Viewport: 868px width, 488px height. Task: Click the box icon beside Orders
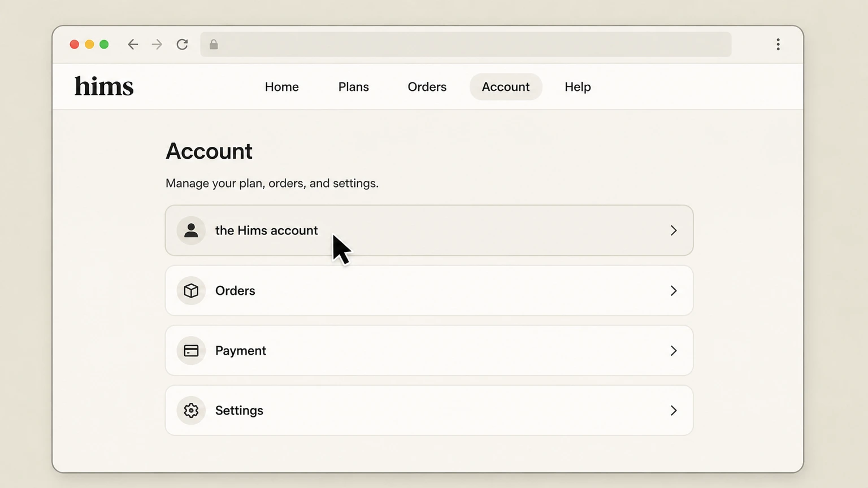coord(191,290)
